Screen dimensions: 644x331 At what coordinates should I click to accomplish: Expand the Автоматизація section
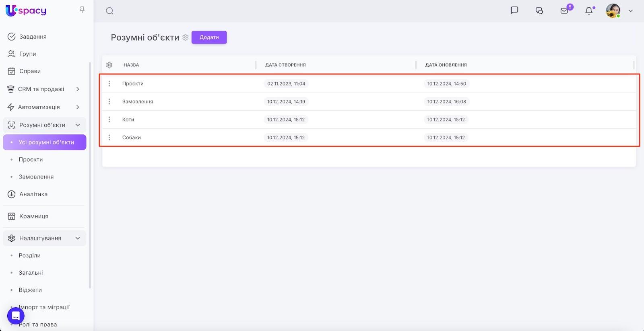coord(78,107)
